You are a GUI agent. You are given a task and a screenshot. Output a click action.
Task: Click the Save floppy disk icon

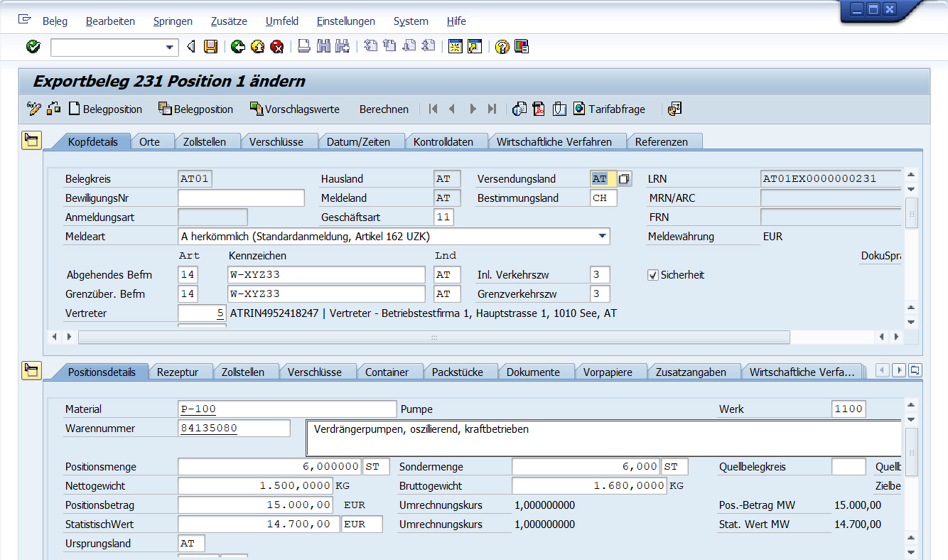click(210, 47)
